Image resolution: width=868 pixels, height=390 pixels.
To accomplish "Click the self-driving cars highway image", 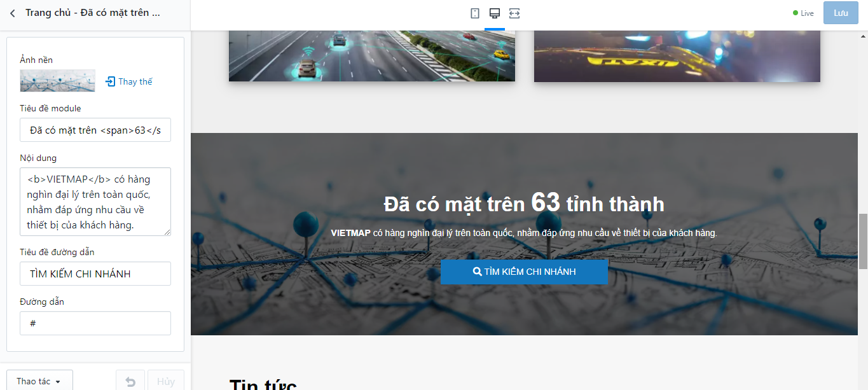I will click(x=372, y=56).
